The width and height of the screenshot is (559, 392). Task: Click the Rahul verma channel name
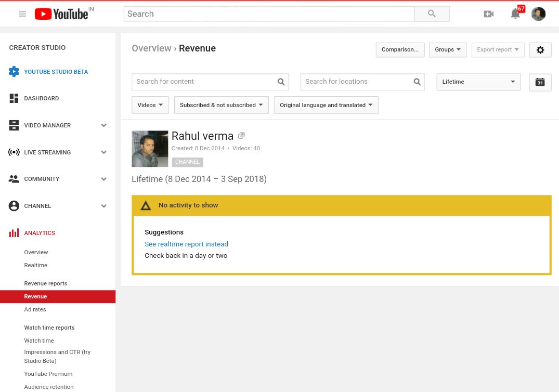tap(202, 136)
